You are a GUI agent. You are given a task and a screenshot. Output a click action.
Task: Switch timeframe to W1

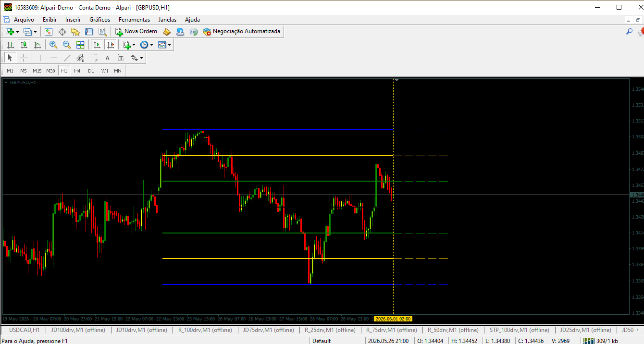pyautogui.click(x=105, y=71)
